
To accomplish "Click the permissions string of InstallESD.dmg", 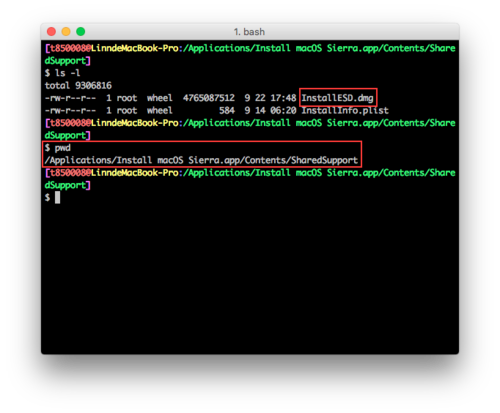I will [70, 98].
